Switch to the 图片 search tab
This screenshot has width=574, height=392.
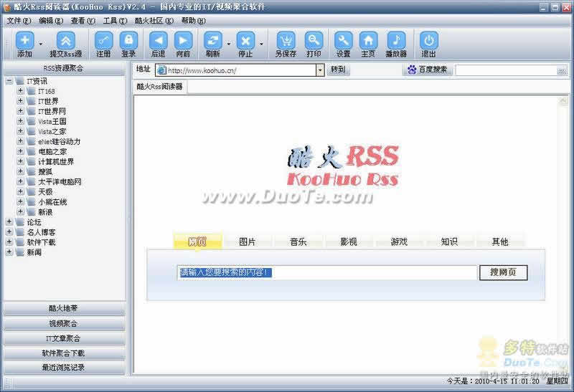pyautogui.click(x=248, y=242)
